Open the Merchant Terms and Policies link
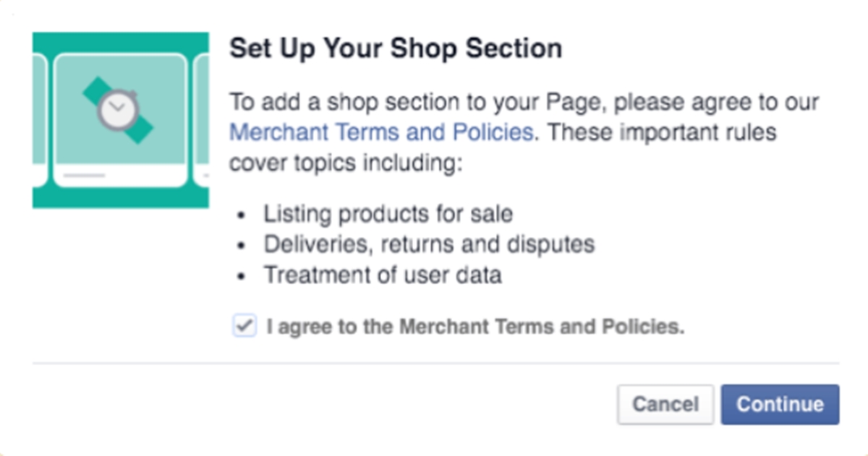The width and height of the screenshot is (868, 456). [381, 133]
